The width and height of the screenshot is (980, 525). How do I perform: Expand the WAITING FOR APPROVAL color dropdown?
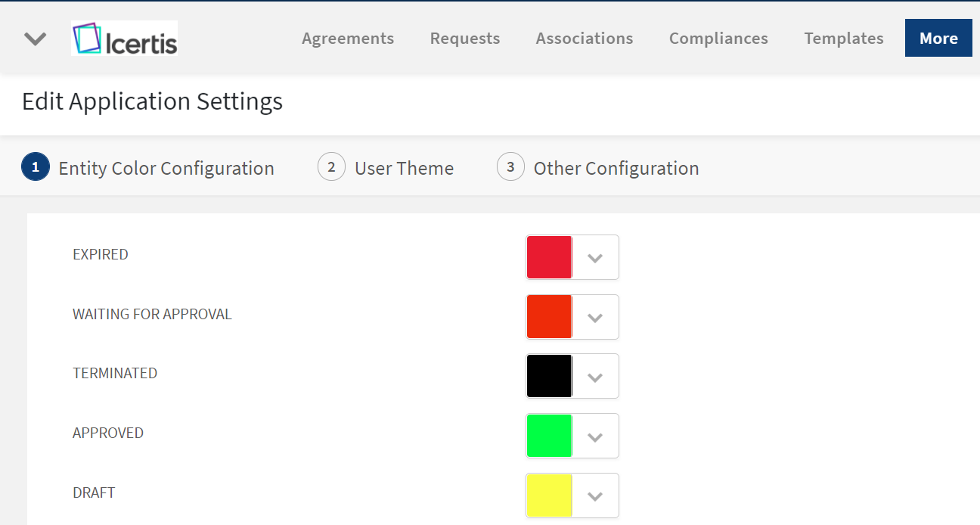[x=595, y=318]
